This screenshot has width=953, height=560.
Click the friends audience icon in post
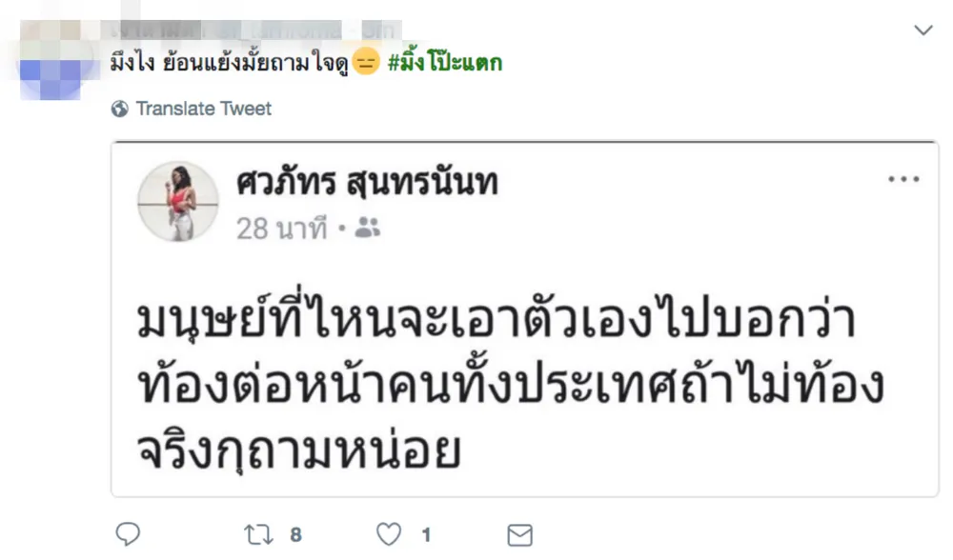[x=367, y=228]
